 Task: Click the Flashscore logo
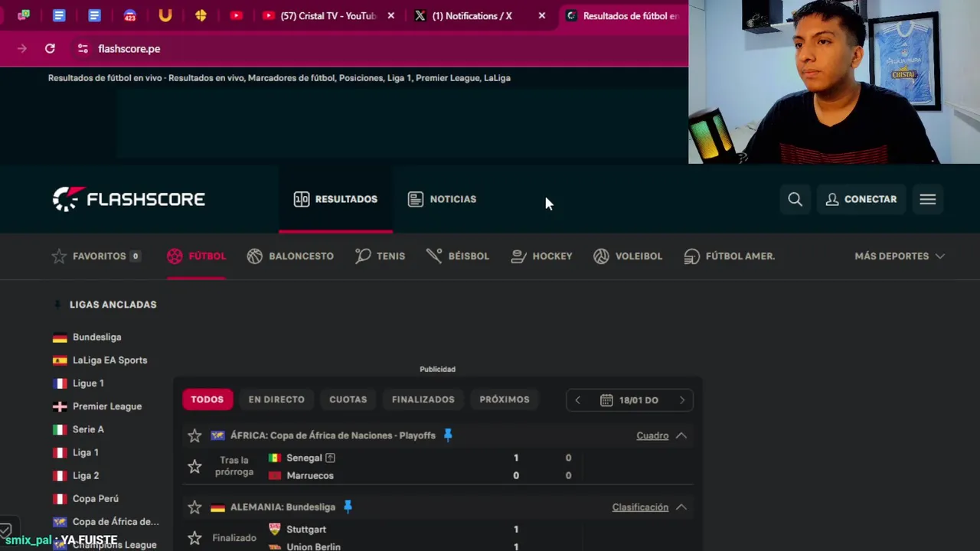click(x=129, y=199)
